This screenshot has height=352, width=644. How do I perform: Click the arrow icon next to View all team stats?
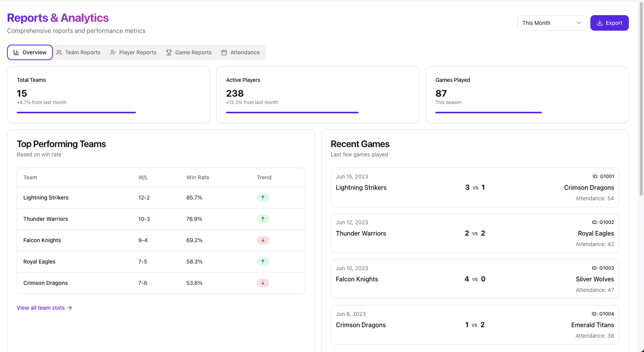pyautogui.click(x=70, y=308)
